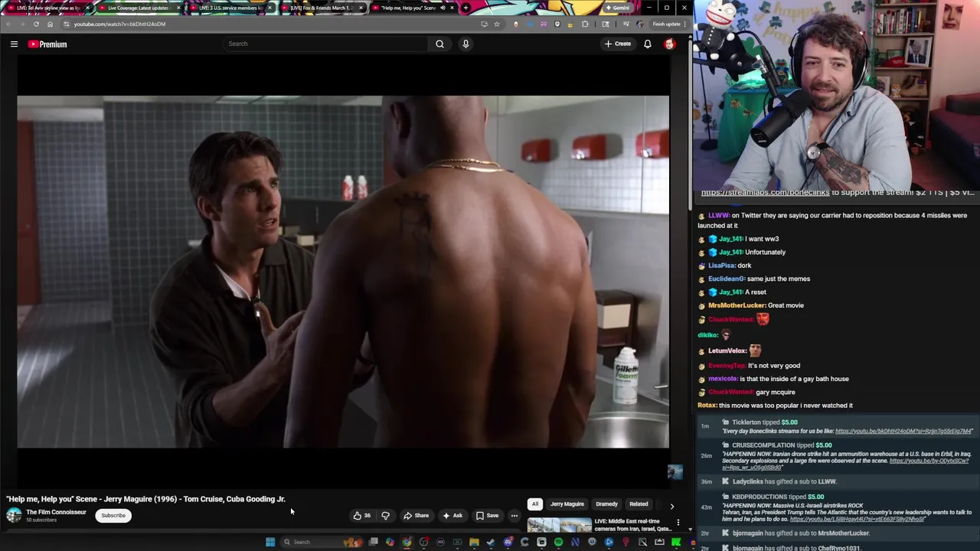
Task: Ask about this video with Ask button
Action: coord(452,515)
